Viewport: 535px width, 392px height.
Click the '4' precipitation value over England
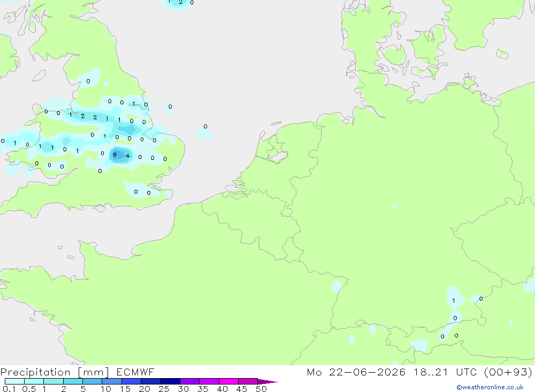127,156
